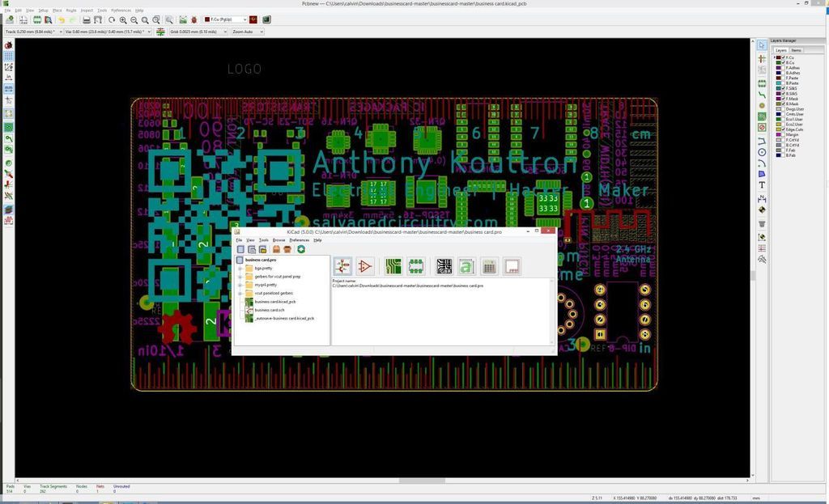Launch the PCB Calculator tool
Screen dimensions: 829x504
point(488,265)
